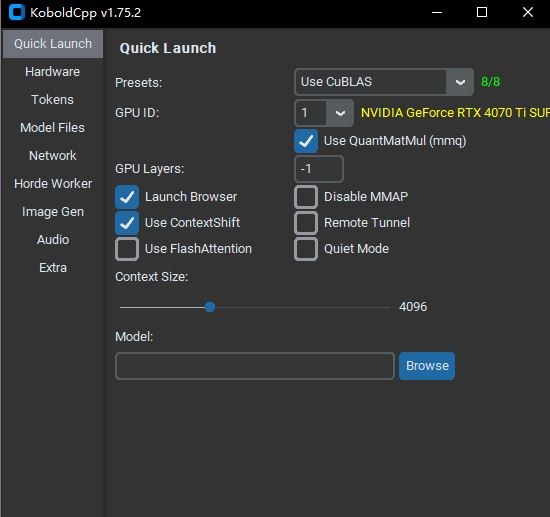Viewport: 550px width, 517px height.
Task: Open the Image Gen tab
Action: [x=53, y=212]
